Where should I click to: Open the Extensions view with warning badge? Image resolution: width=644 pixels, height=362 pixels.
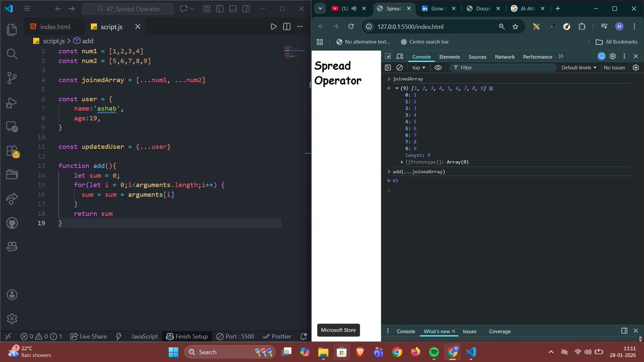pos(12,152)
